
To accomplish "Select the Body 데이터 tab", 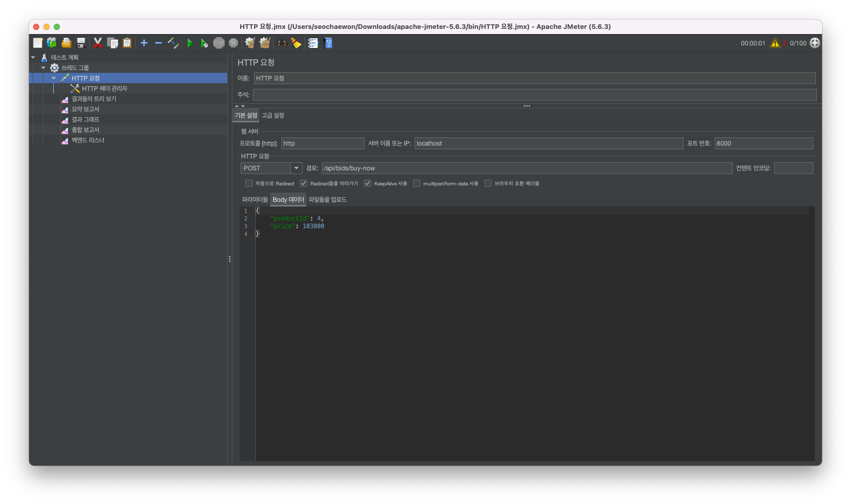I will click(288, 199).
